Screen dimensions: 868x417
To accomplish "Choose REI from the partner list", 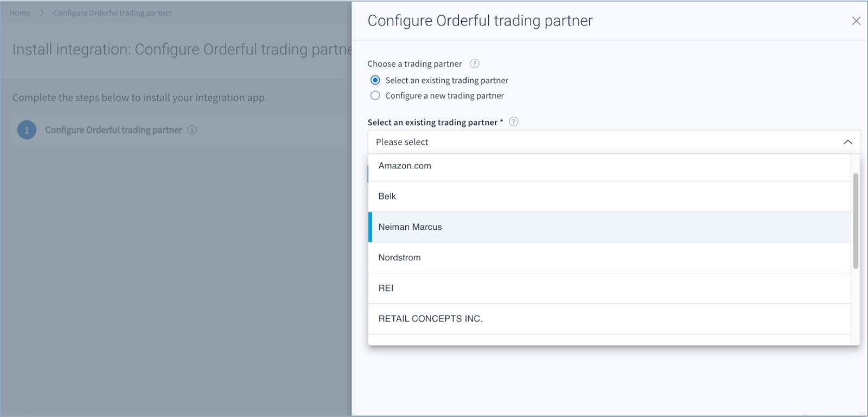I will click(x=609, y=288).
